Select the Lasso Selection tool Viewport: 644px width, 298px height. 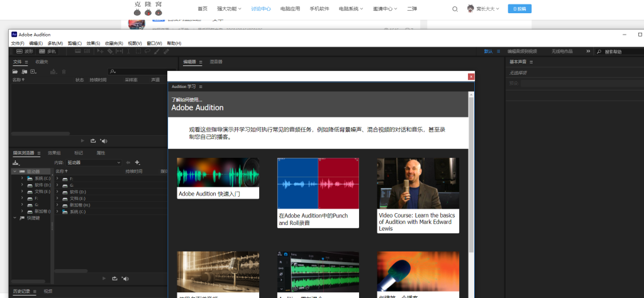click(147, 52)
